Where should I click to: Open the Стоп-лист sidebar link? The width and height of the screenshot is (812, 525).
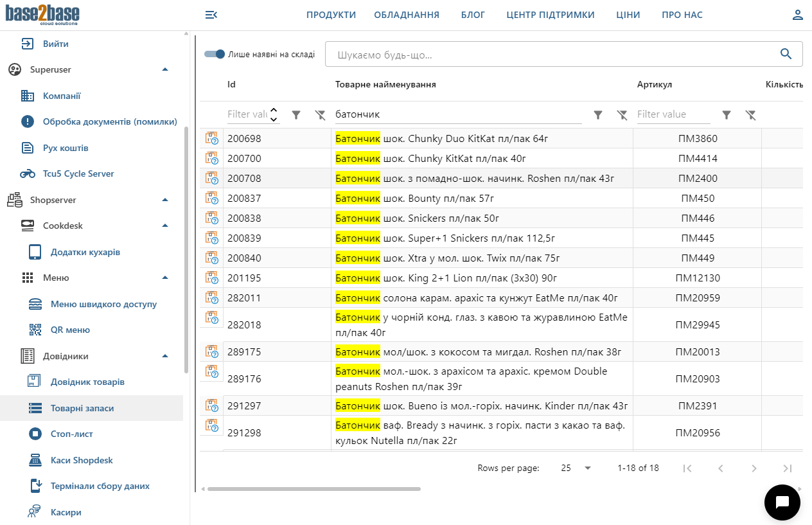point(72,434)
